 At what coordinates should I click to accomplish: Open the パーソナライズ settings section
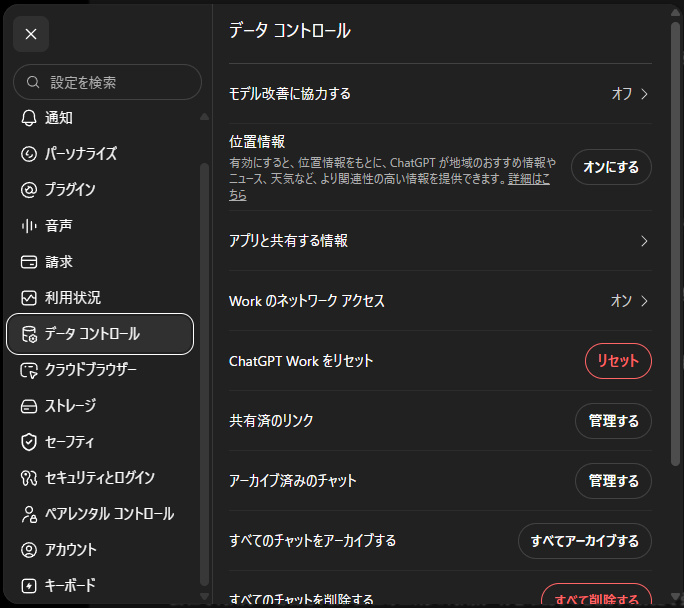pyautogui.click(x=100, y=154)
